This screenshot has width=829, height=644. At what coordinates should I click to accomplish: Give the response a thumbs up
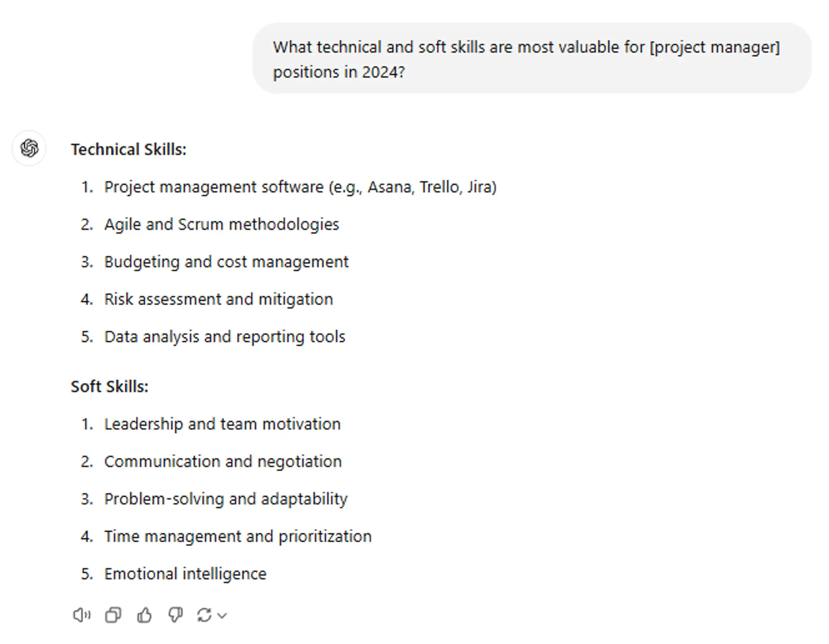(x=144, y=615)
